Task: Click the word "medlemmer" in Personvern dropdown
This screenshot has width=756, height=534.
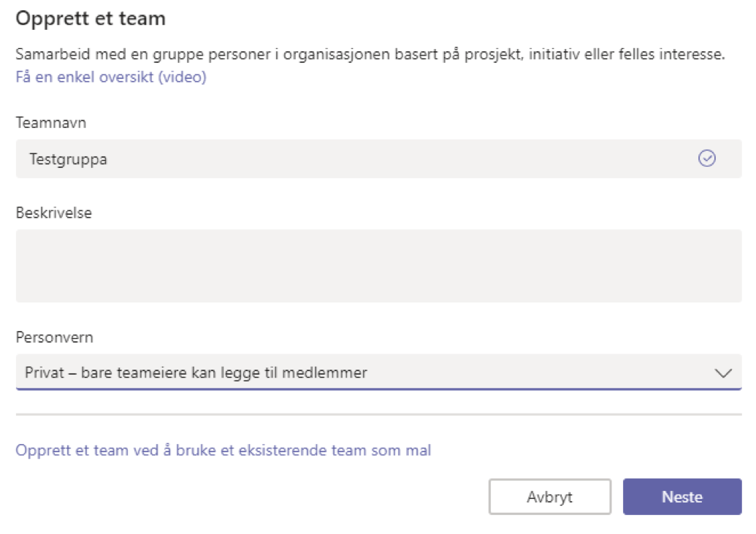Action: 332,373
